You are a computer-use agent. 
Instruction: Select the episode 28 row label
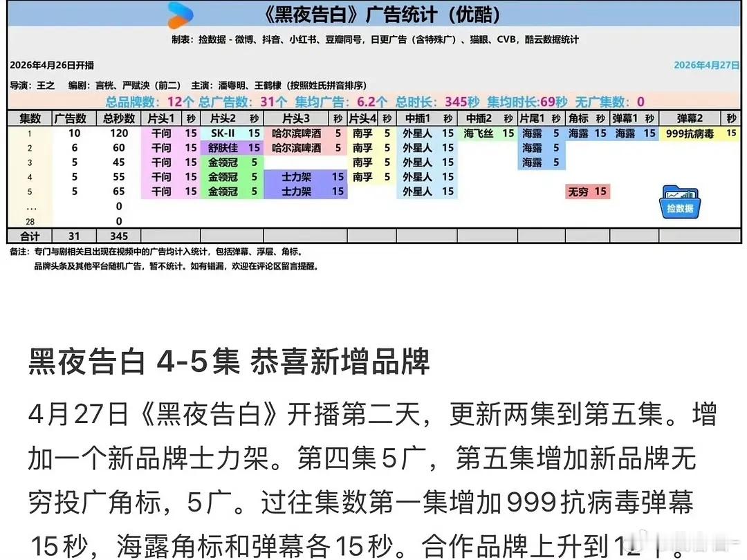tap(30, 221)
